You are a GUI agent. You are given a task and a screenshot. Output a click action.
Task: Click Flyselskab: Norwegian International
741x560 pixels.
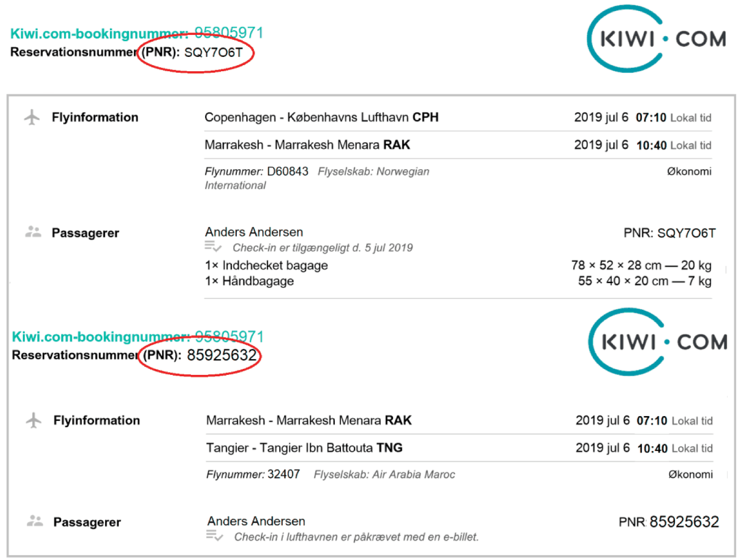pyautogui.click(x=317, y=178)
